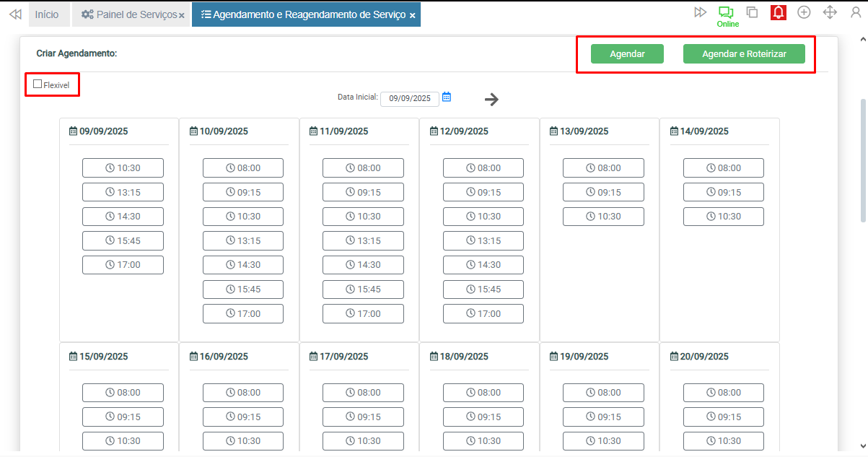Select the 10:30 slot on 09/09/2025
868x457 pixels.
pyautogui.click(x=123, y=167)
